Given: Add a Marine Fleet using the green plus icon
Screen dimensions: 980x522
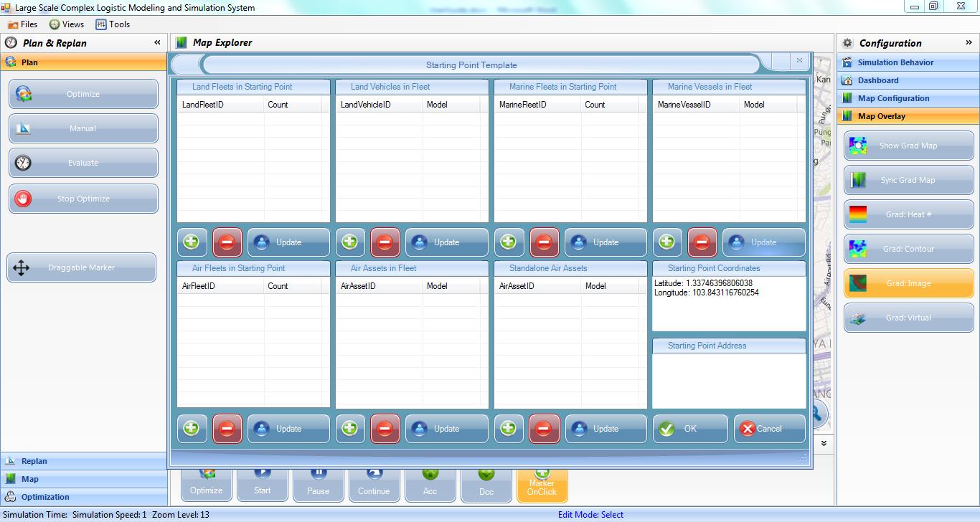Looking at the screenshot, I should [x=509, y=242].
